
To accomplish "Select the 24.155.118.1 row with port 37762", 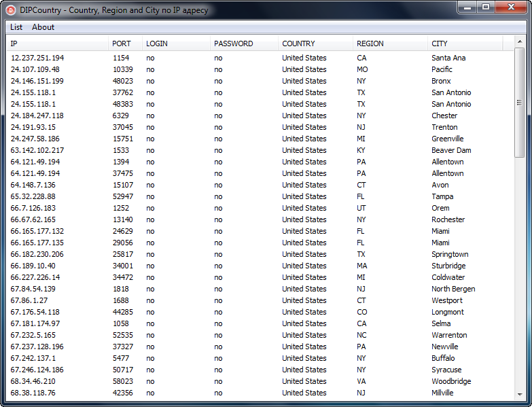I will click(260, 92).
